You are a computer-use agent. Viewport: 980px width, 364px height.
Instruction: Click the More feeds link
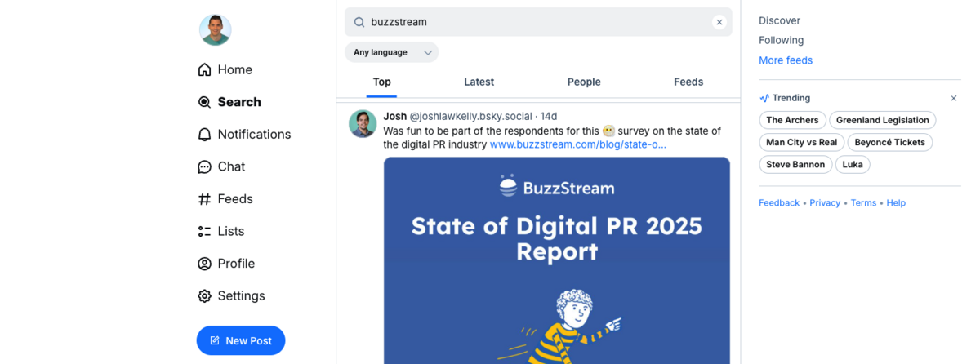pos(786,60)
